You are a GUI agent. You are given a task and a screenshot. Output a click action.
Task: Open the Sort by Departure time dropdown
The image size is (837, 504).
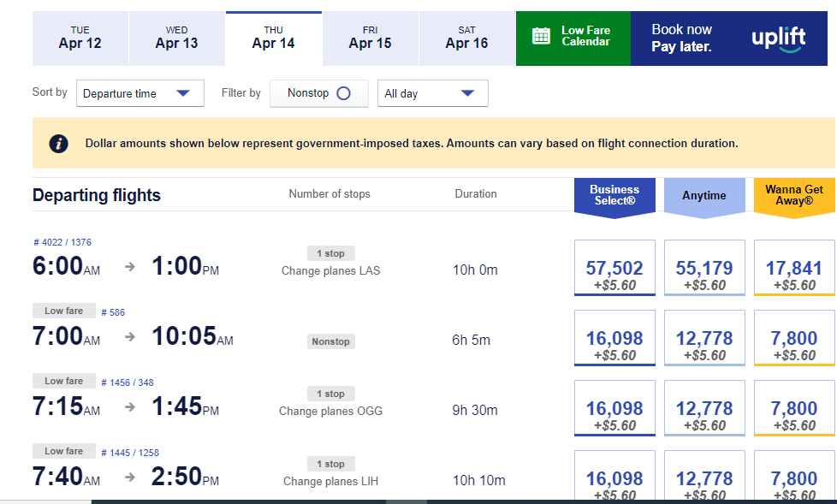coord(139,93)
